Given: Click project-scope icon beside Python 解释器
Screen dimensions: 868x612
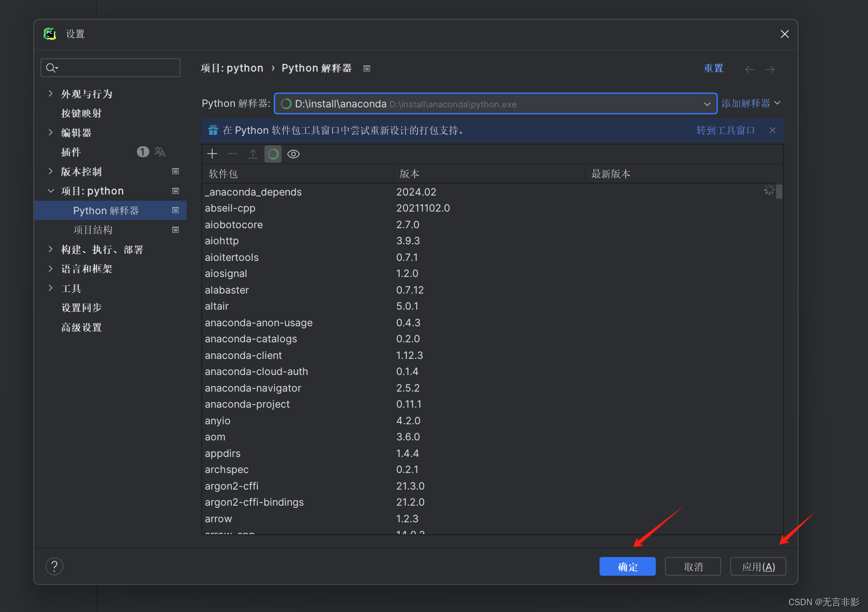Looking at the screenshot, I should pos(175,210).
